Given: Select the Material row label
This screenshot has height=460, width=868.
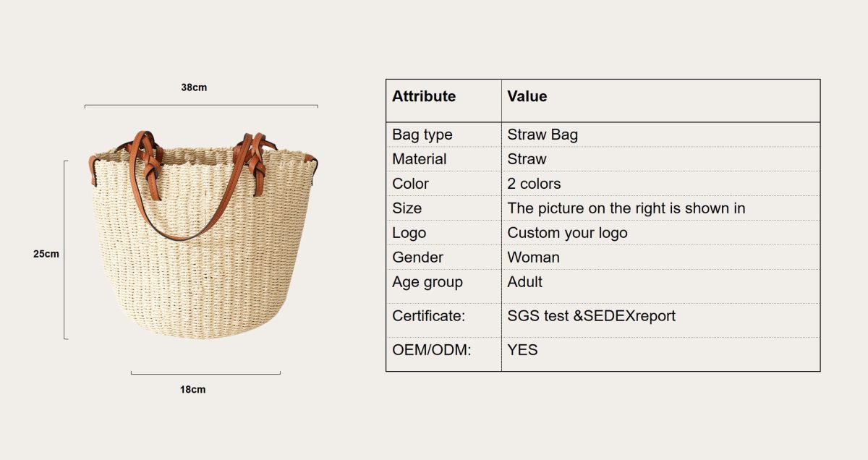Looking at the screenshot, I should point(420,159).
